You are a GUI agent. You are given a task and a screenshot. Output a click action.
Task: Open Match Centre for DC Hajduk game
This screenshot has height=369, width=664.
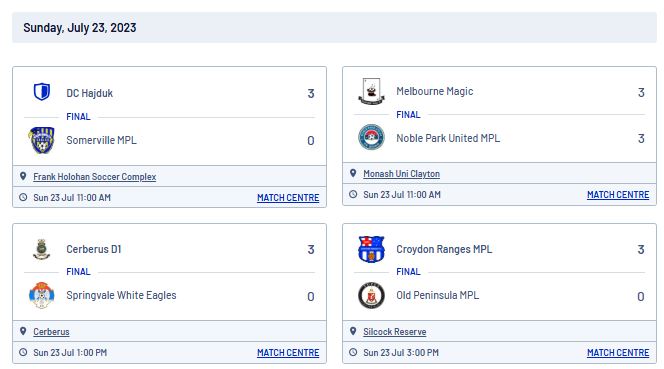click(x=288, y=198)
